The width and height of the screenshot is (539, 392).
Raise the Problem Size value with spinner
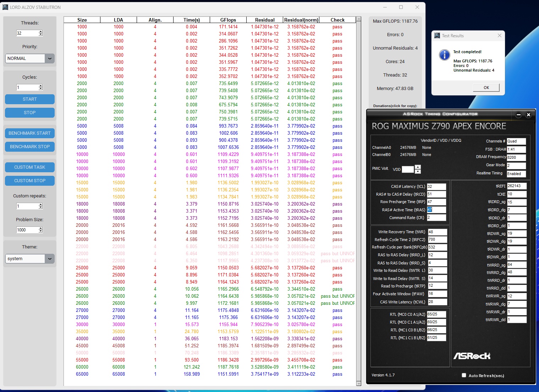[40, 228]
